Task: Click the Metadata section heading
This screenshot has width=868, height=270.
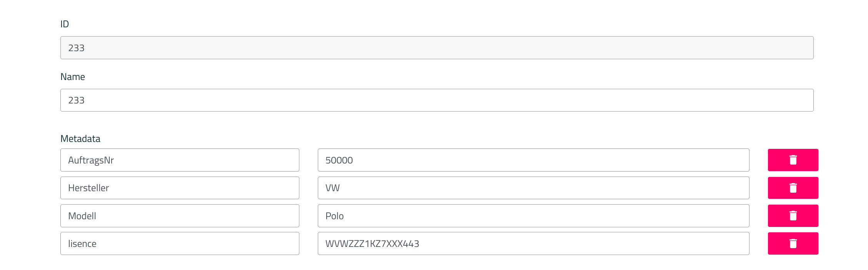Action: (80, 139)
